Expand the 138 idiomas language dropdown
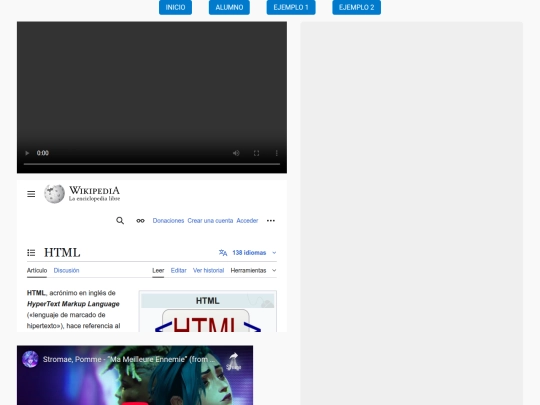This screenshot has height=405, width=540. 248,253
